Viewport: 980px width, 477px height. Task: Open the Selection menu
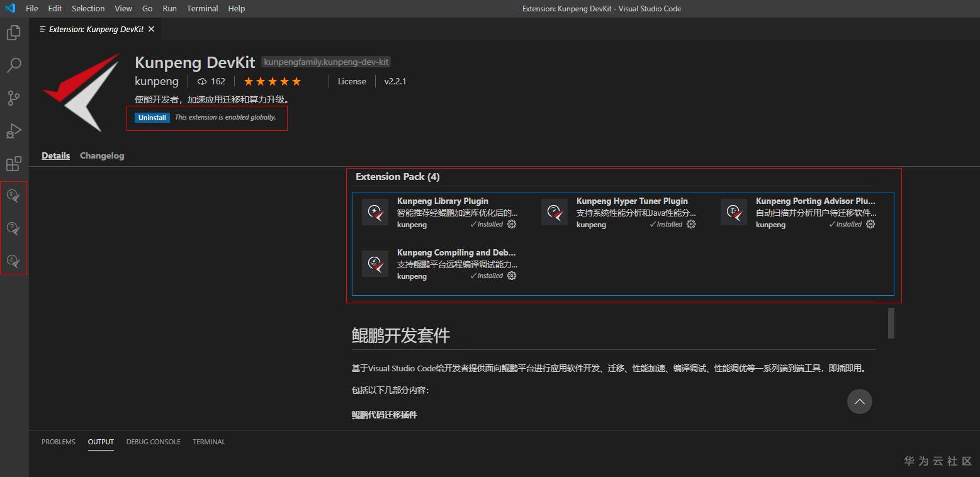pos(88,8)
